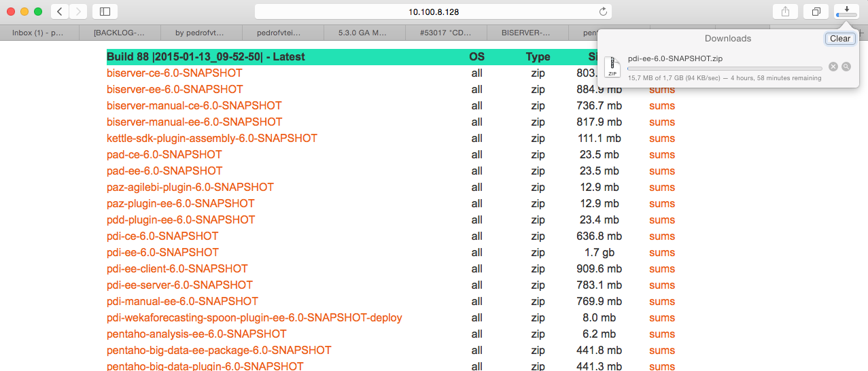
Task: Toggle the Safari sidebar button
Action: [x=105, y=12]
